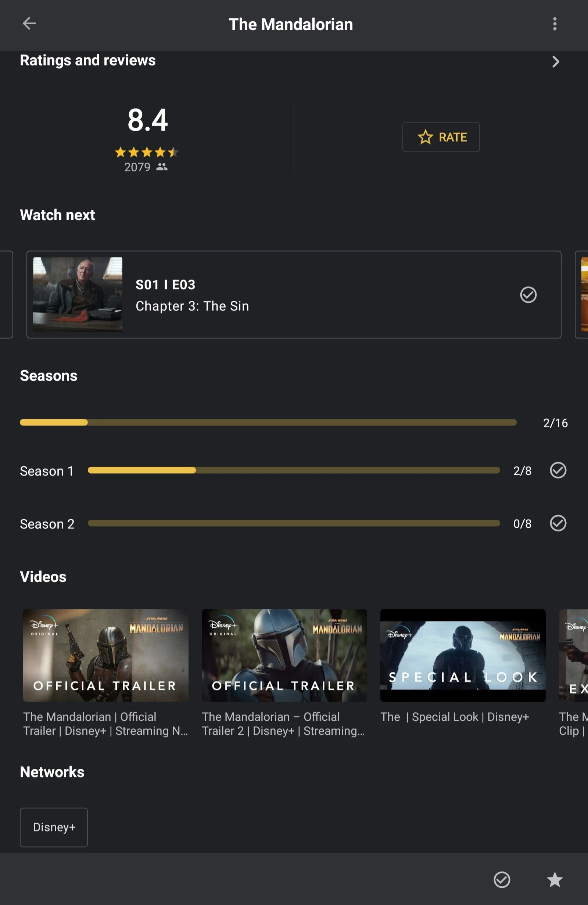Click the Networks heading

tap(52, 772)
